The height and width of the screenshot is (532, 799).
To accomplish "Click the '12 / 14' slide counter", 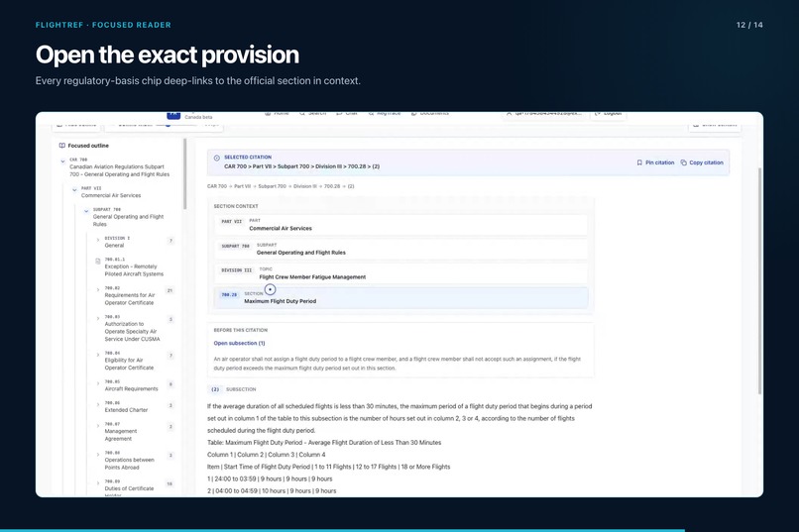I will pyautogui.click(x=749, y=25).
